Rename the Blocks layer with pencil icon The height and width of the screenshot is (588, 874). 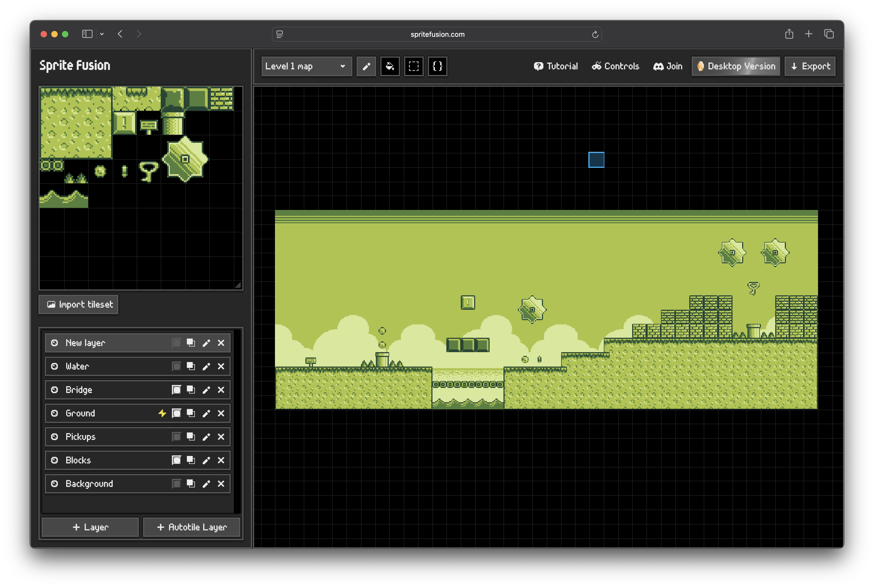[206, 460]
